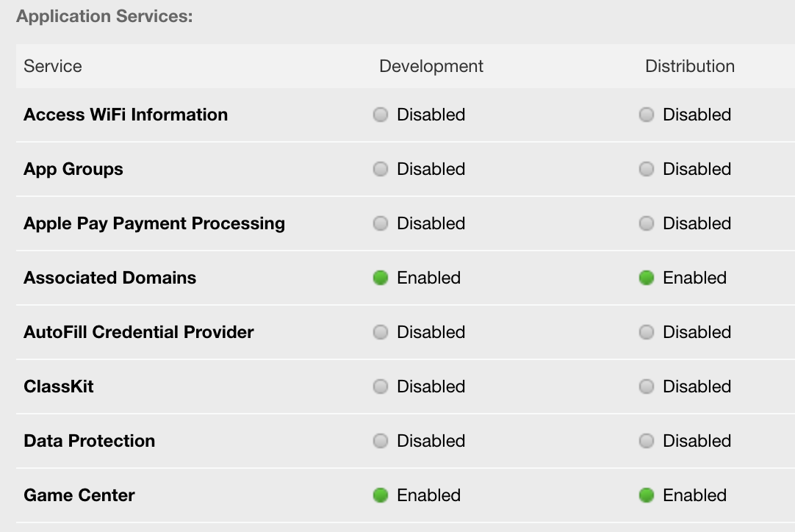This screenshot has height=532, width=795.
Task: Click the App Groups service name
Action: click(x=73, y=169)
